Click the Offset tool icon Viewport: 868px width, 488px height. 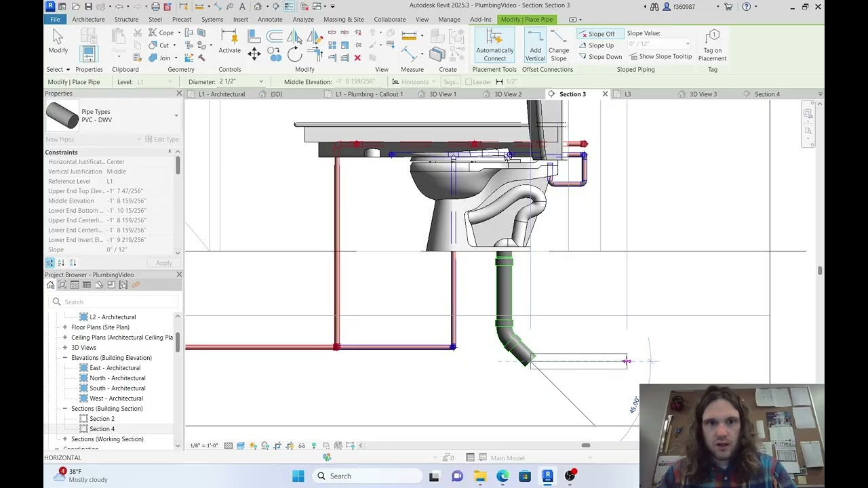pyautogui.click(x=274, y=37)
